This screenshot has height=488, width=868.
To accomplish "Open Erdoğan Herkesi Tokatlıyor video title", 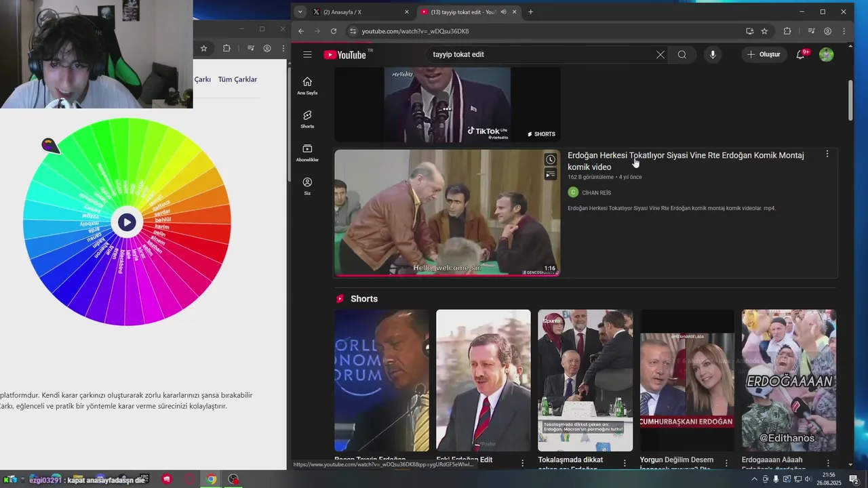I will [686, 161].
